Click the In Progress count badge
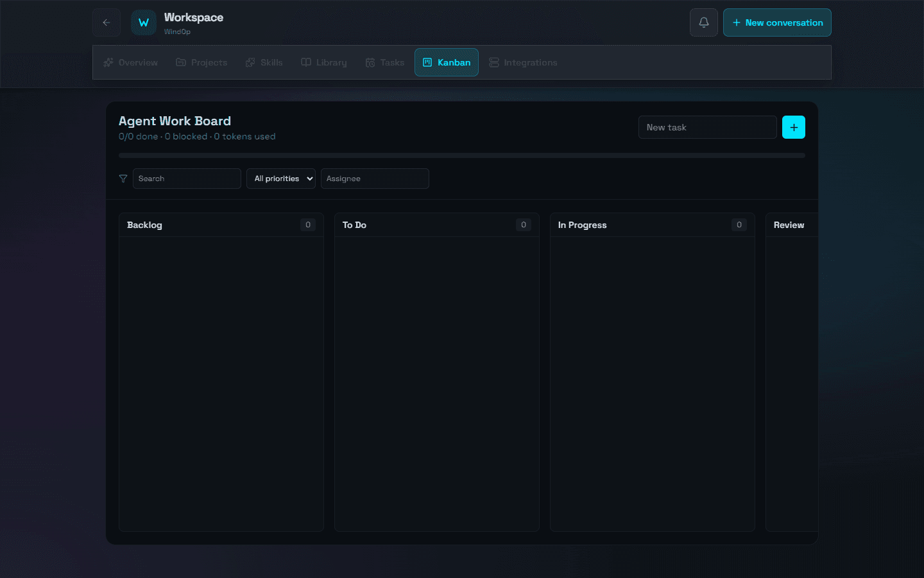 pyautogui.click(x=739, y=225)
